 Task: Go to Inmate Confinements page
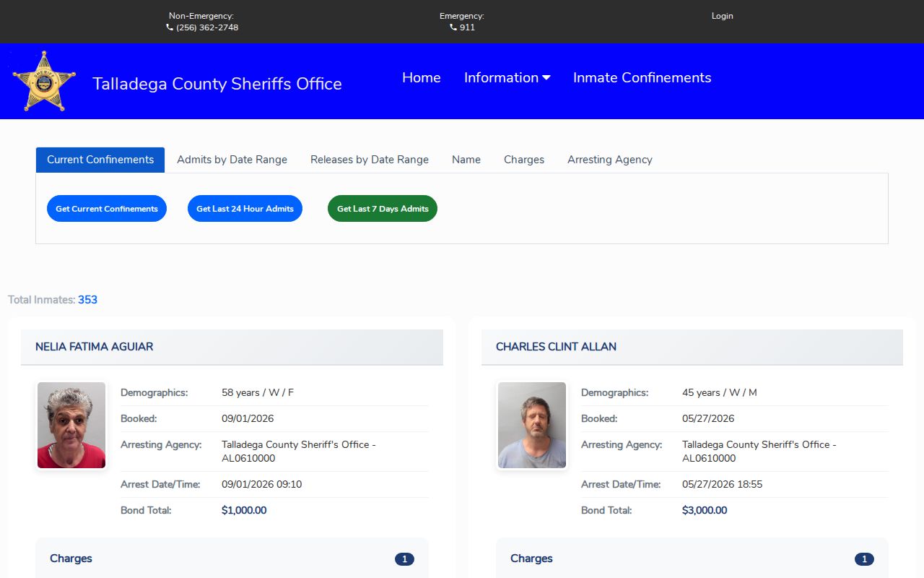click(642, 78)
